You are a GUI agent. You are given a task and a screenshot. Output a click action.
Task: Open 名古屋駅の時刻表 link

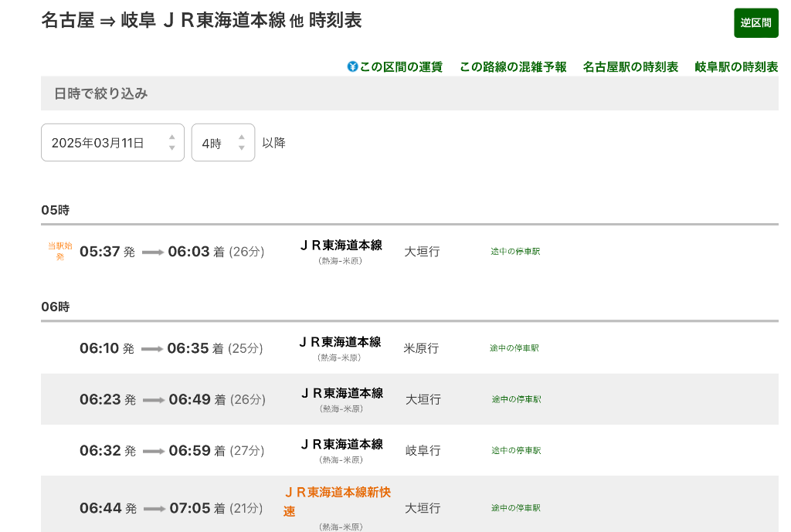point(630,67)
